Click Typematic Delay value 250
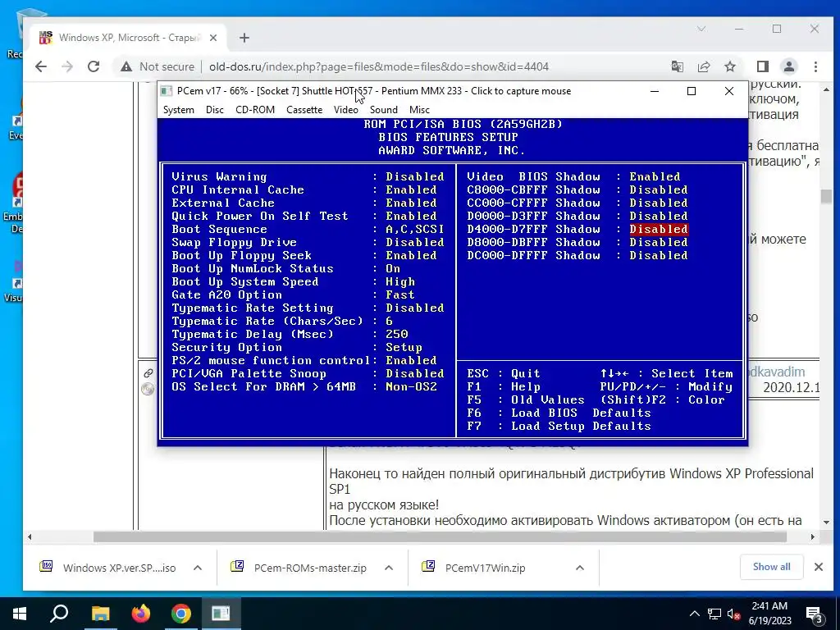Viewport: 840px width, 630px height. (x=396, y=335)
